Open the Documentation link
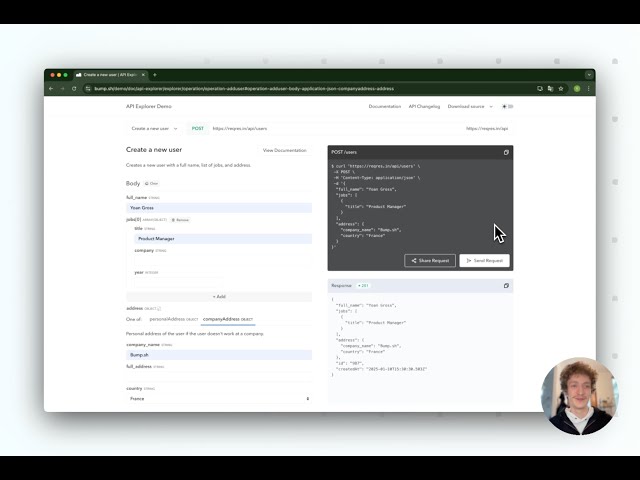Viewport: 640px width, 480px height. [x=384, y=107]
